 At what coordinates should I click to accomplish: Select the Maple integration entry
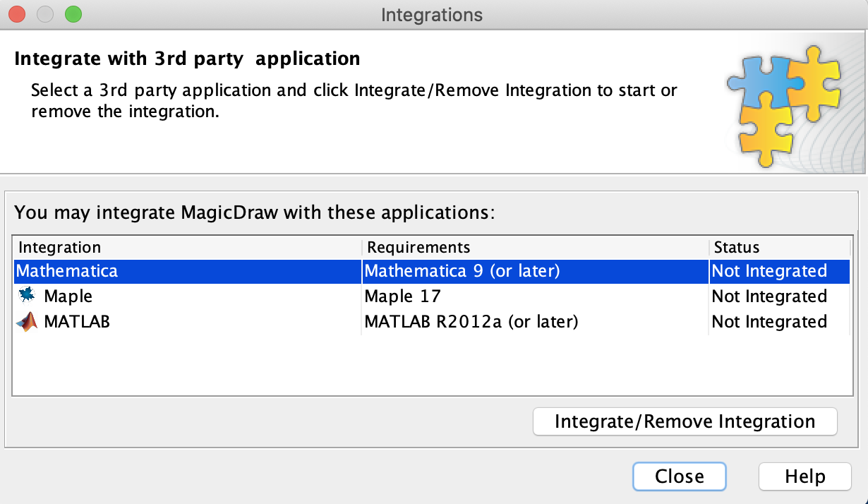[x=68, y=296]
